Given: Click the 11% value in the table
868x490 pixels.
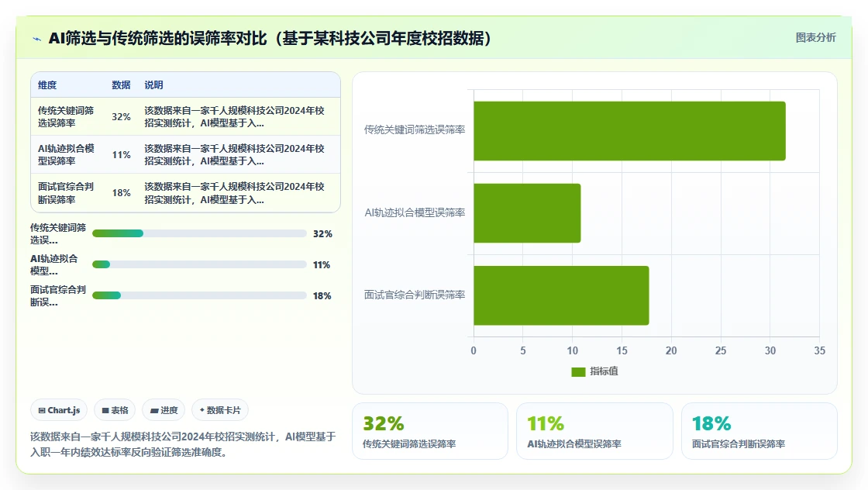Looking at the screenshot, I should pyautogui.click(x=121, y=155).
